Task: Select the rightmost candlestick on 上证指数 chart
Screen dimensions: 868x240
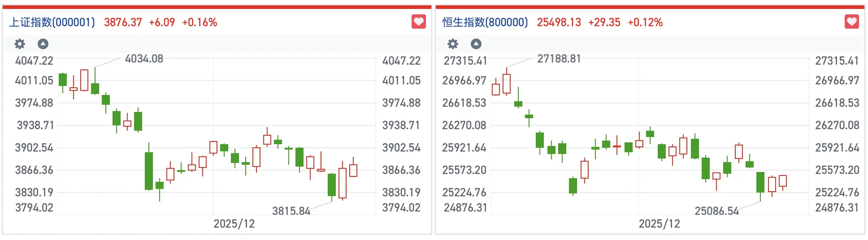Action: pos(353,171)
